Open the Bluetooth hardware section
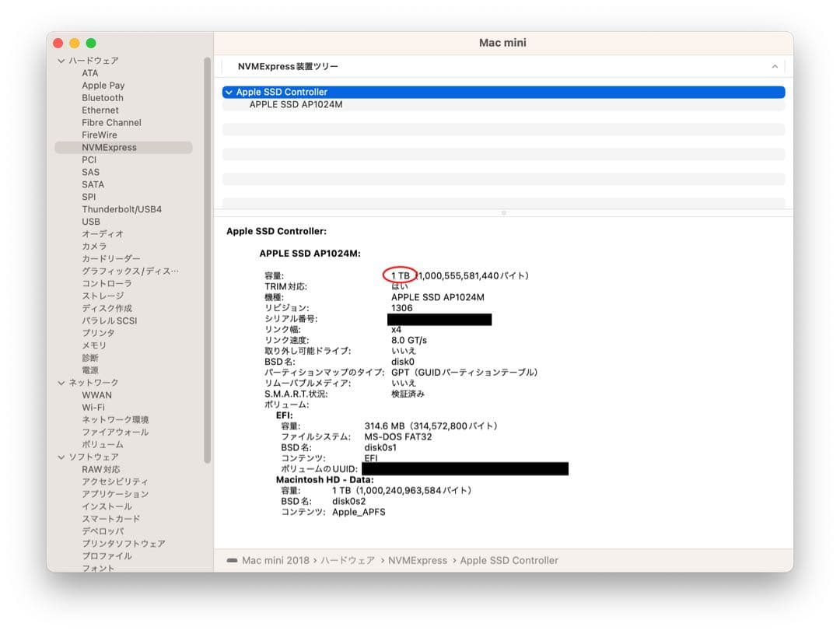The width and height of the screenshot is (840, 634). pyautogui.click(x=103, y=97)
